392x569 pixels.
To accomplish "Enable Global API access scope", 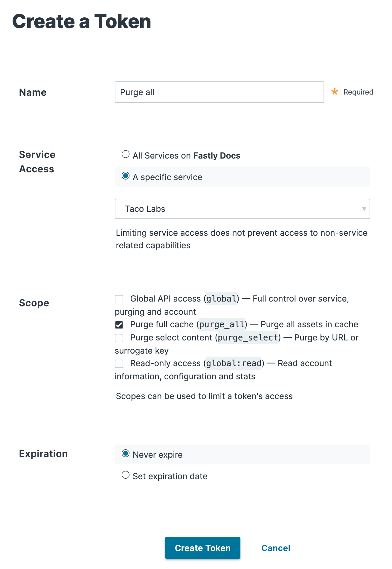I will click(x=119, y=299).
